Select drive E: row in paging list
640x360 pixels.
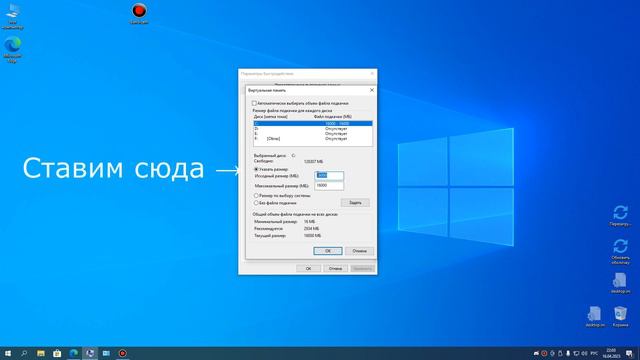[313, 133]
